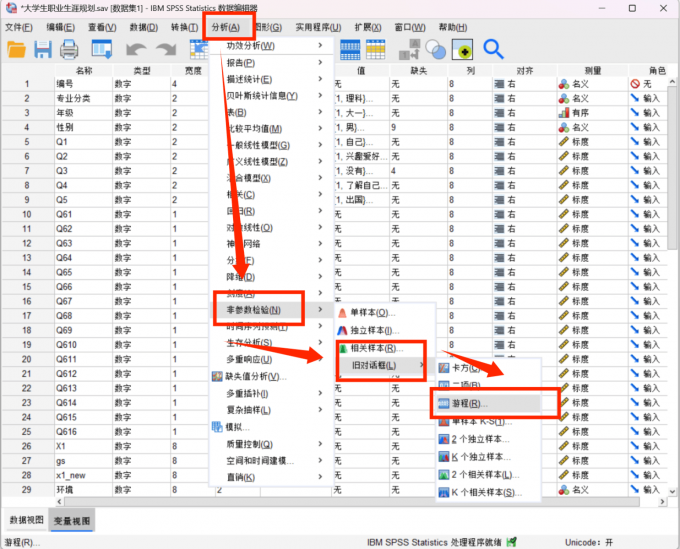Click the 模拟 simulation menu icon
The width and height of the screenshot is (680, 549).
(x=217, y=427)
